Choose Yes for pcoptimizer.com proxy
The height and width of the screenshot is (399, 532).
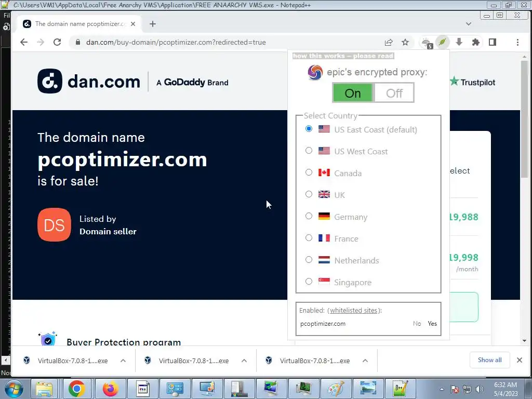coord(432,324)
